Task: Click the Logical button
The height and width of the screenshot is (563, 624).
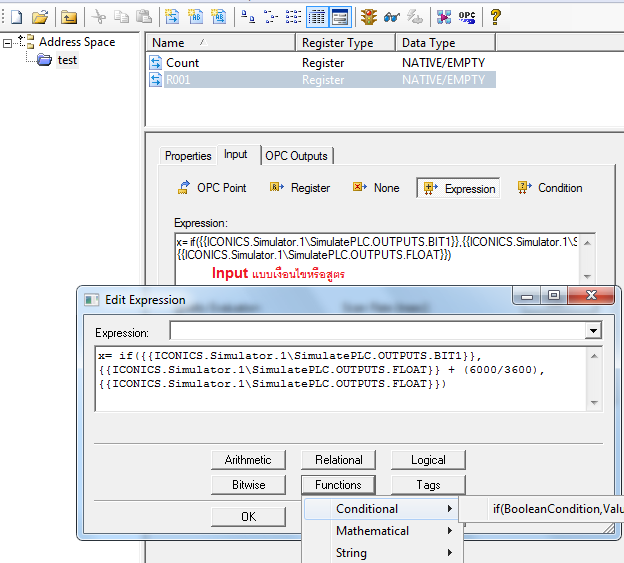Action: click(428, 460)
